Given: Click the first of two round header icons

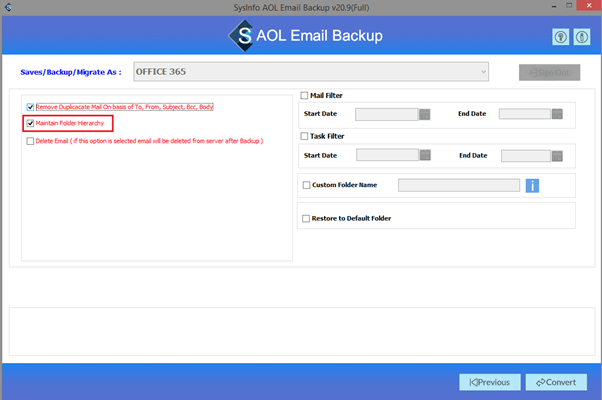Looking at the screenshot, I should [561, 37].
